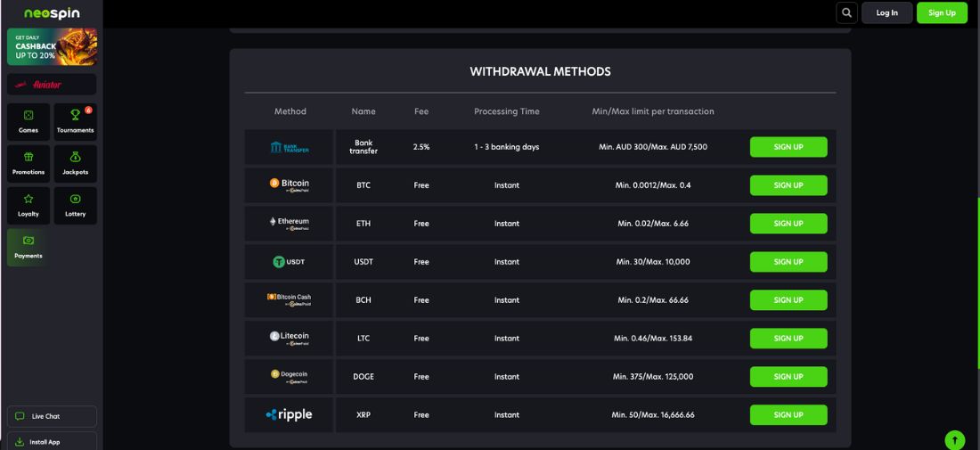Click 'Min. 30/Max. 10,000' limit

653,262
